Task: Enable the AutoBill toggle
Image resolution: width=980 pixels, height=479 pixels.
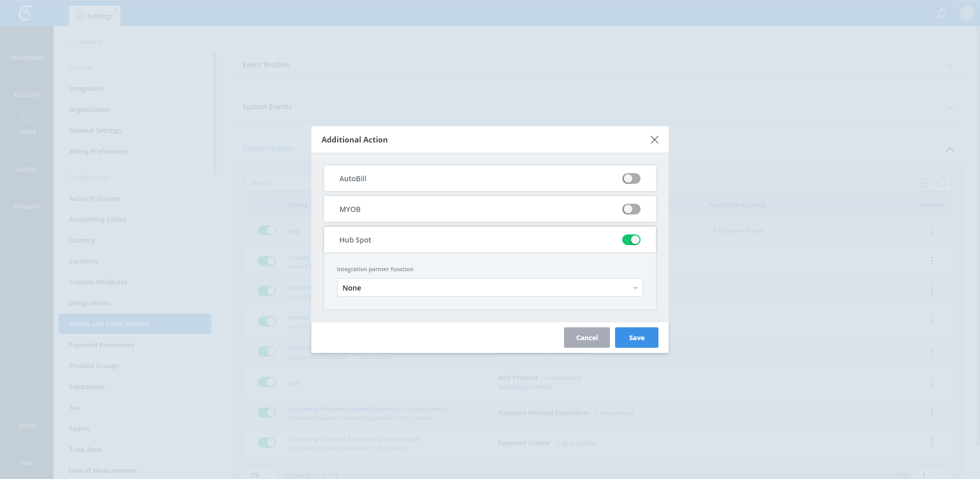Action: 631,179
